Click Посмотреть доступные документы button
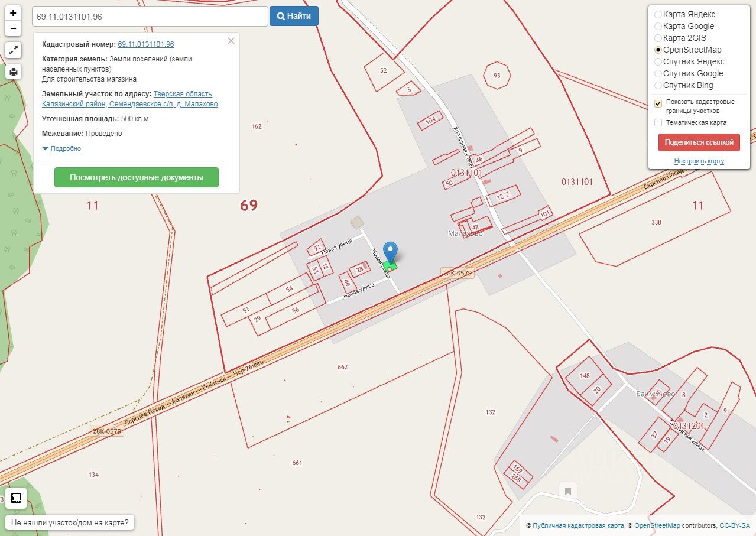The height and width of the screenshot is (536, 756). coord(137,177)
